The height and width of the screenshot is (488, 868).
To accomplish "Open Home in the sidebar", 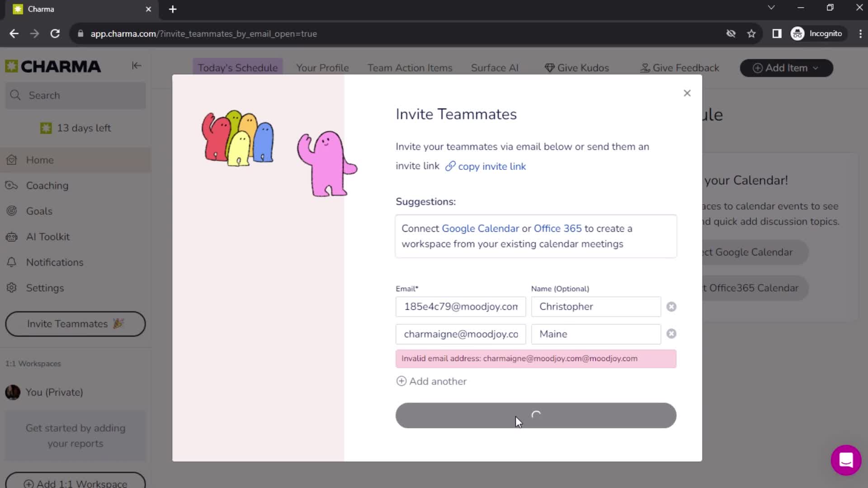I will [x=75, y=160].
